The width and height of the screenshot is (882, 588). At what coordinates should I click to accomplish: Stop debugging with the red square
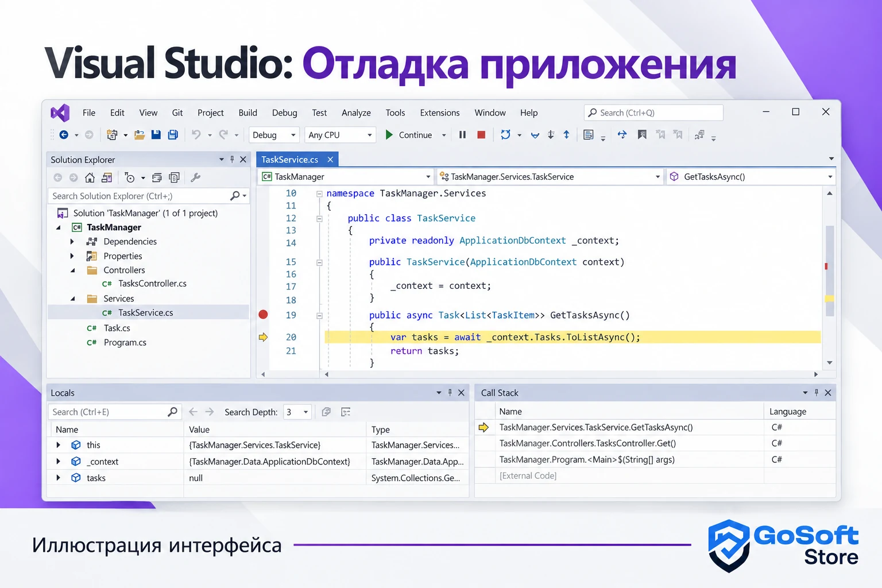click(x=481, y=135)
